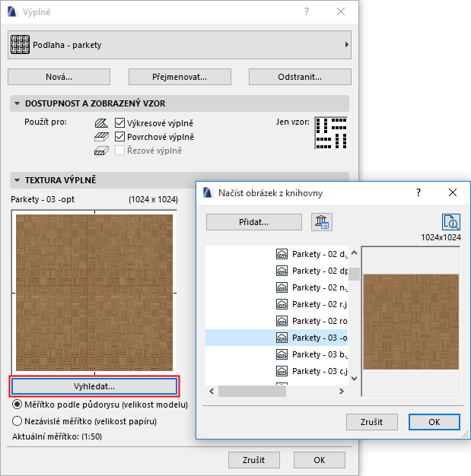Click the horizontal scrollbar thumb in file list
This screenshot has height=476, width=471.
[x=252, y=392]
